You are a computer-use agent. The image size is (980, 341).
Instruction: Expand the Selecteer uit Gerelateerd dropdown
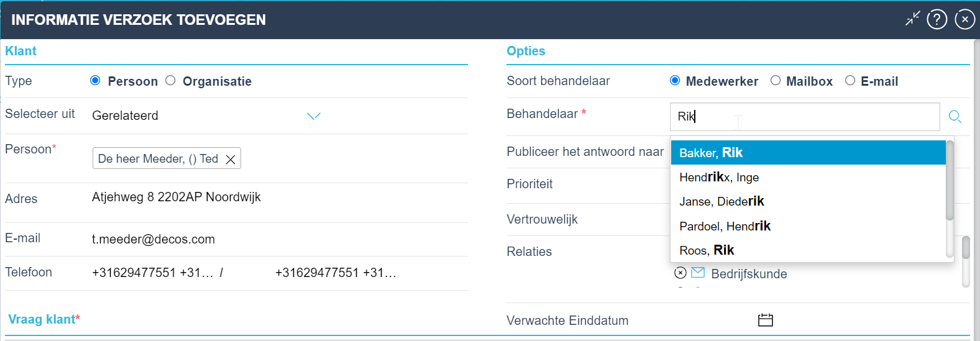pos(314,116)
